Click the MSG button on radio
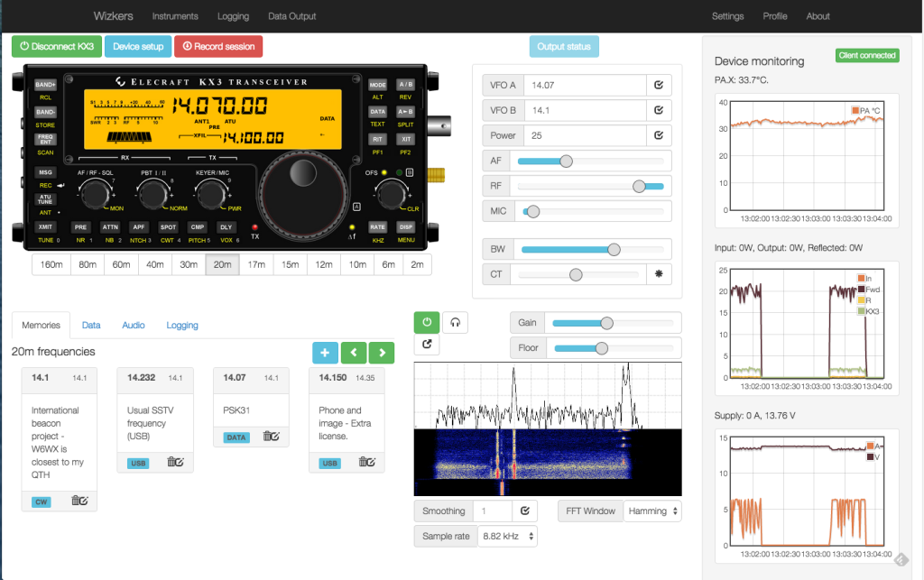Screen dimensions: 924x580 [x=45, y=172]
